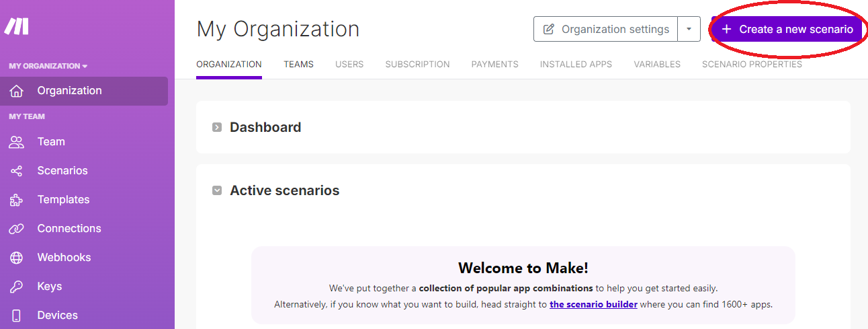Click the Team people icon
Viewport: 868px width, 329px height.
[17, 142]
